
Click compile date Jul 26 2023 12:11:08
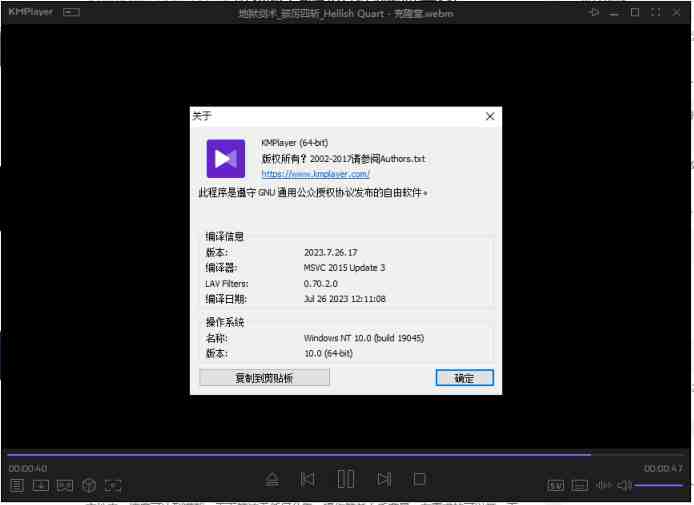(344, 299)
